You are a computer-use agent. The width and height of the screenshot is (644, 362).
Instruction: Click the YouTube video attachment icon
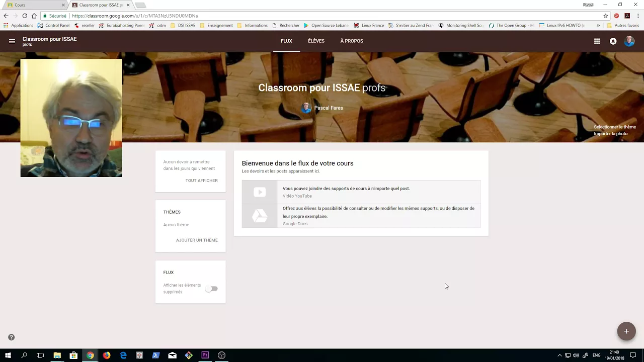tap(260, 192)
